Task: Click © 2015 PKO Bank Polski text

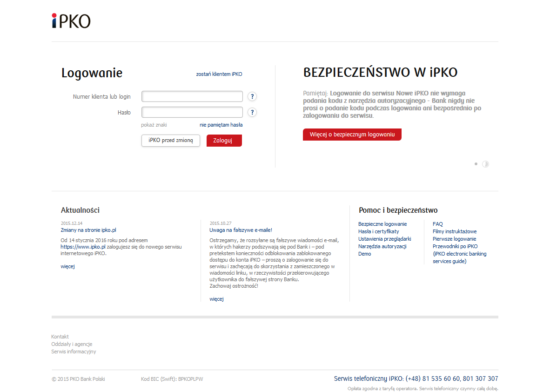Action: [78, 379]
